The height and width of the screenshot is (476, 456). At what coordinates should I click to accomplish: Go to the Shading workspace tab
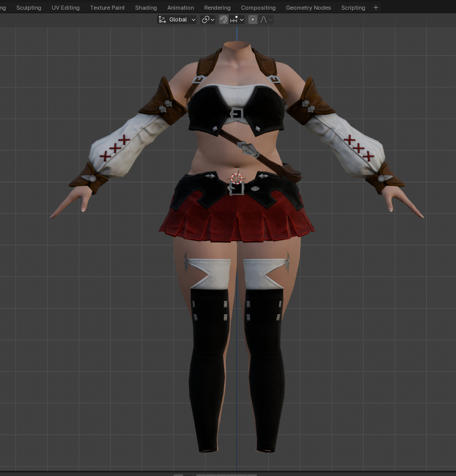(x=146, y=8)
